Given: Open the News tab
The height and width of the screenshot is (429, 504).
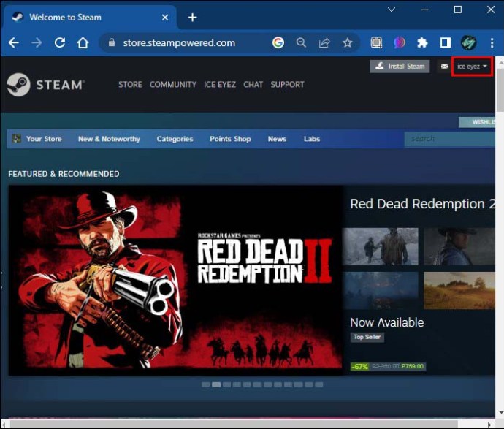Looking at the screenshot, I should (x=277, y=139).
